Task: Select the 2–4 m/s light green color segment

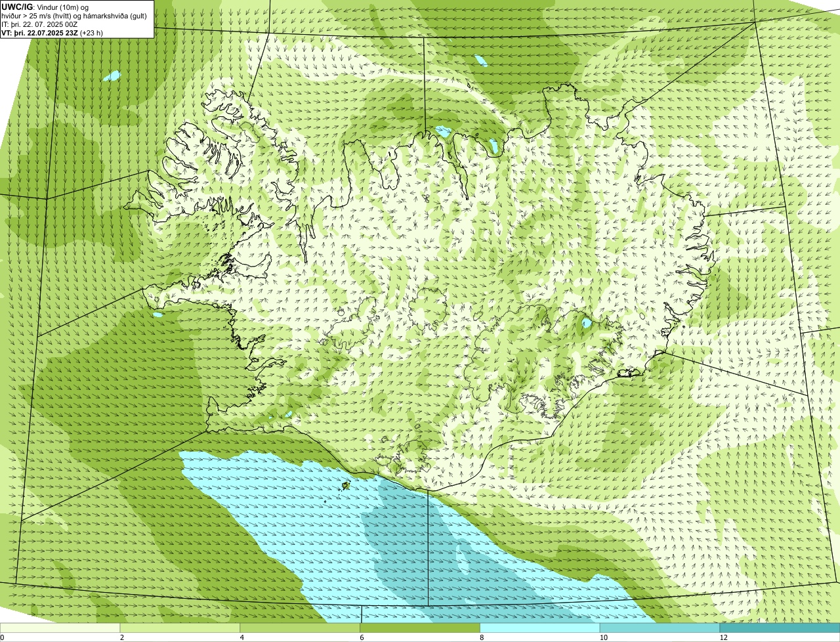Action: click(180, 628)
